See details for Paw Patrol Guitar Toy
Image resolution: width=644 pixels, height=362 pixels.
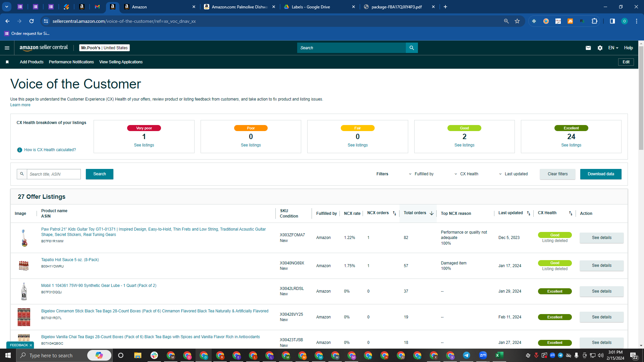coord(601,238)
